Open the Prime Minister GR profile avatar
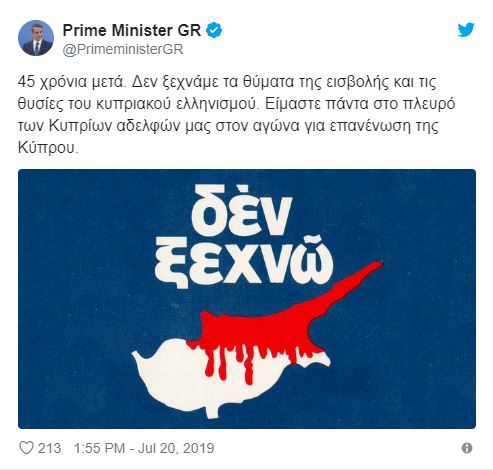The image size is (493, 470). pos(36,38)
